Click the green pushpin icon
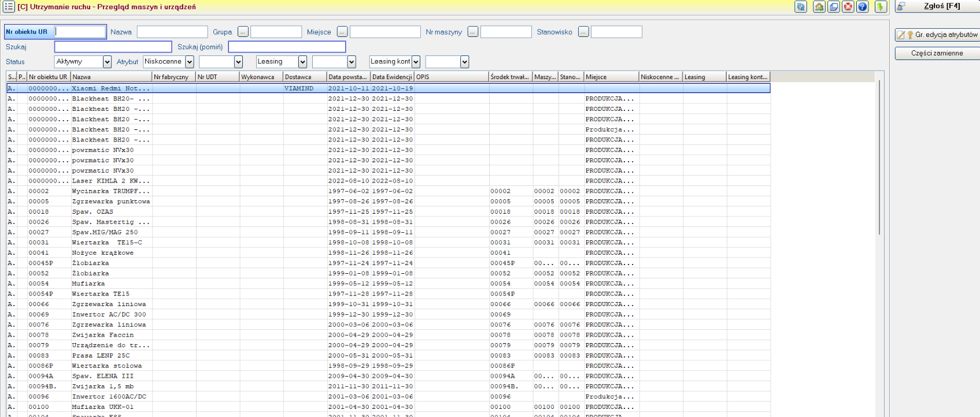This screenshot has height=417, width=980. [x=881, y=7]
